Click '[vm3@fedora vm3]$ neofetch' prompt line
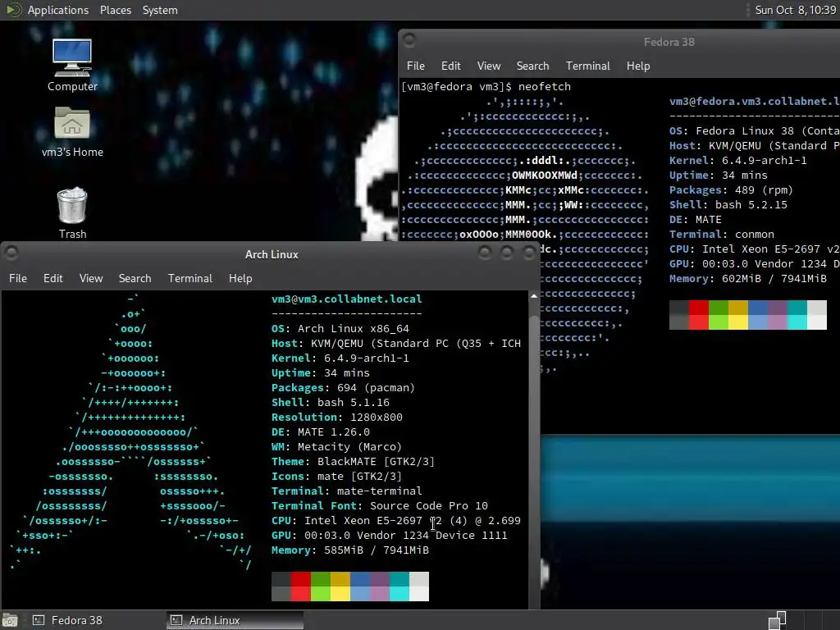Viewport: 840px width, 630px height. click(x=486, y=86)
